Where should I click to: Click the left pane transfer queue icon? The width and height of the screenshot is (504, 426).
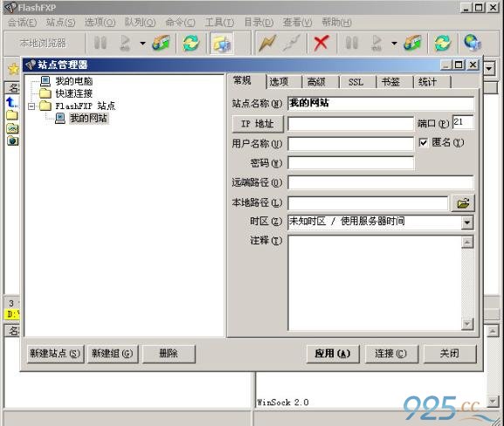coord(161,43)
